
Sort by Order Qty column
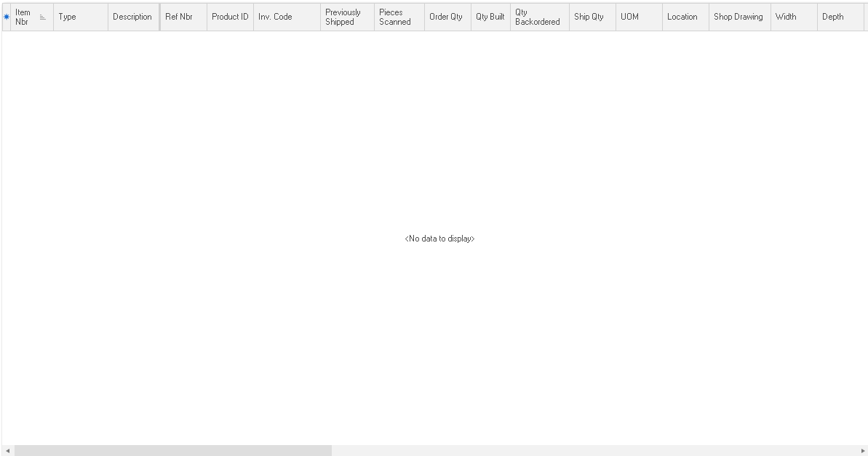pos(445,17)
